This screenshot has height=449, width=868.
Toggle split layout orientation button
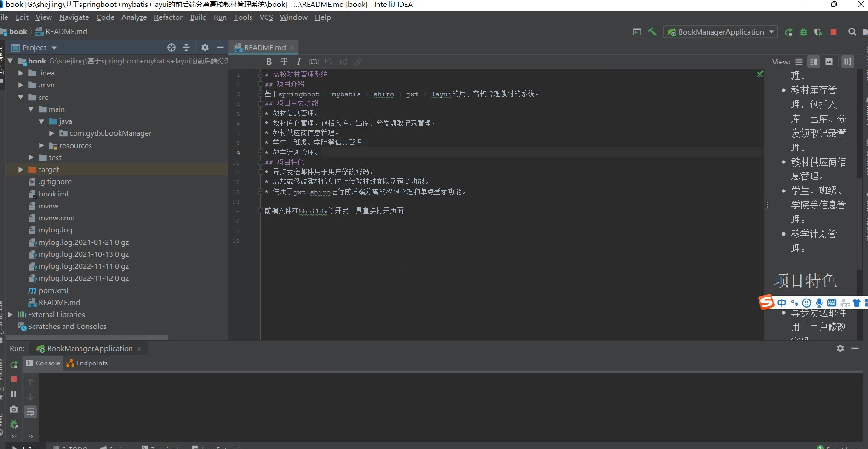point(847,62)
